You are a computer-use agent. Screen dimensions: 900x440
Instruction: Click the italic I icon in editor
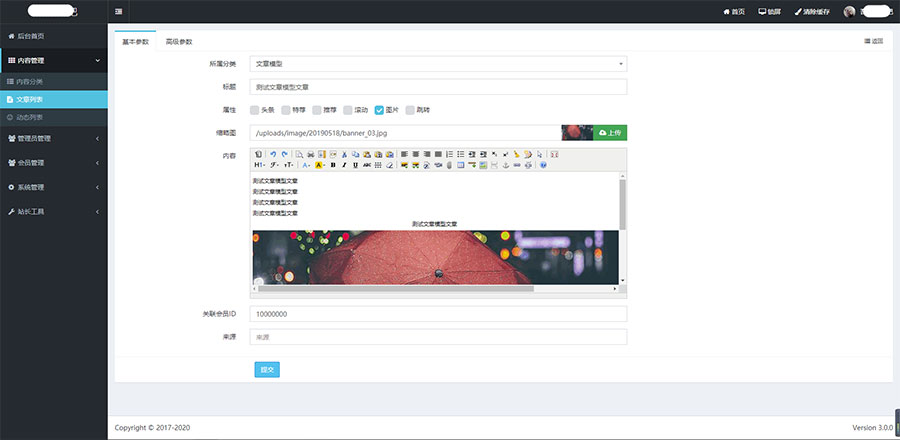pos(344,165)
